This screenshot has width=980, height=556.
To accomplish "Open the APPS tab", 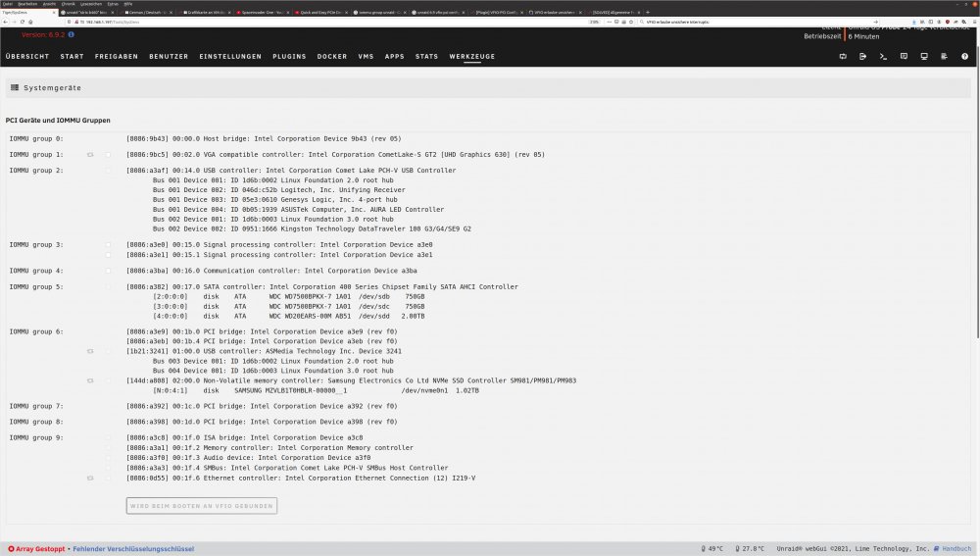I will click(394, 56).
